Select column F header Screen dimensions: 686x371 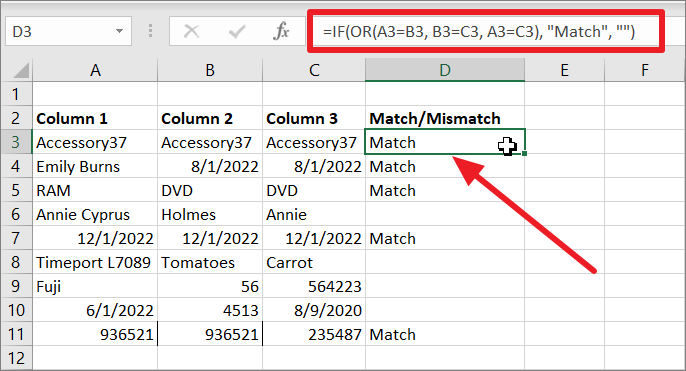pyautogui.click(x=644, y=70)
